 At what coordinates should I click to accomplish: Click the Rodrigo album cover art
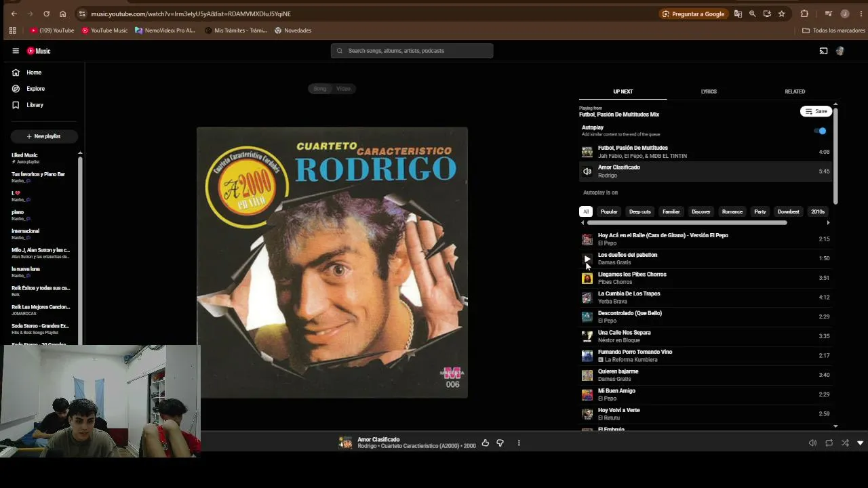tap(332, 262)
